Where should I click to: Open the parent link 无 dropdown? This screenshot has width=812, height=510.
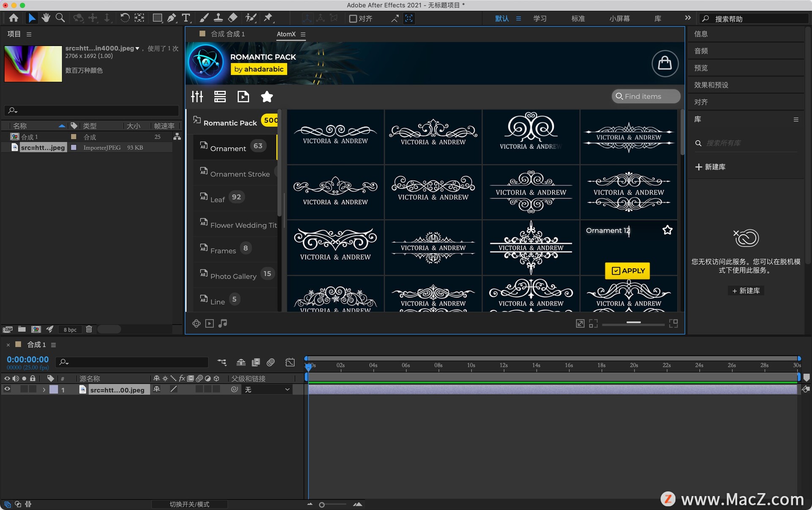click(267, 390)
